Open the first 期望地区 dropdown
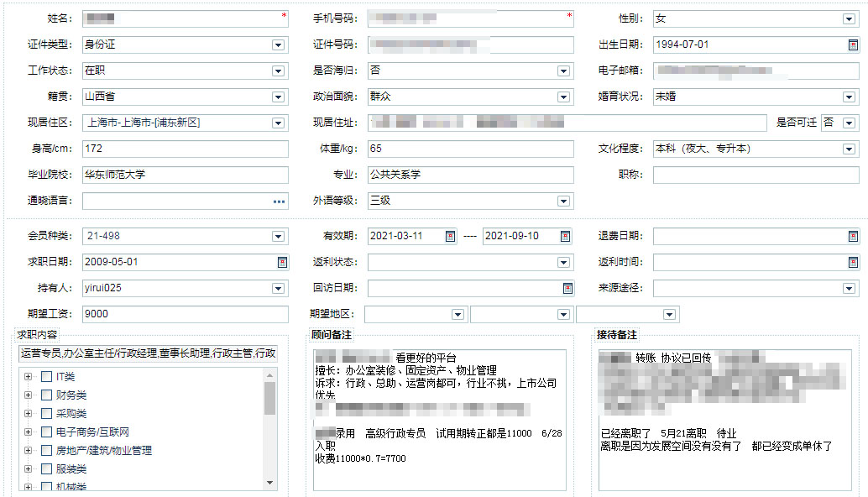 point(458,315)
